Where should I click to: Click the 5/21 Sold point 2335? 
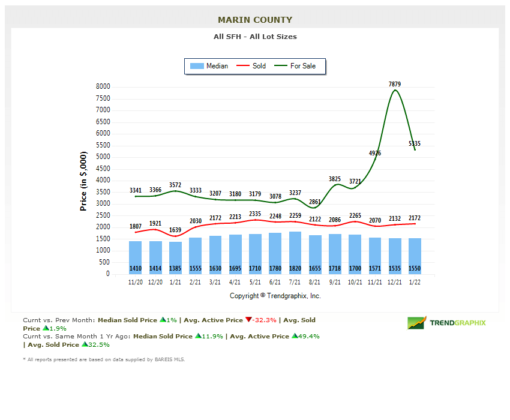pos(255,220)
